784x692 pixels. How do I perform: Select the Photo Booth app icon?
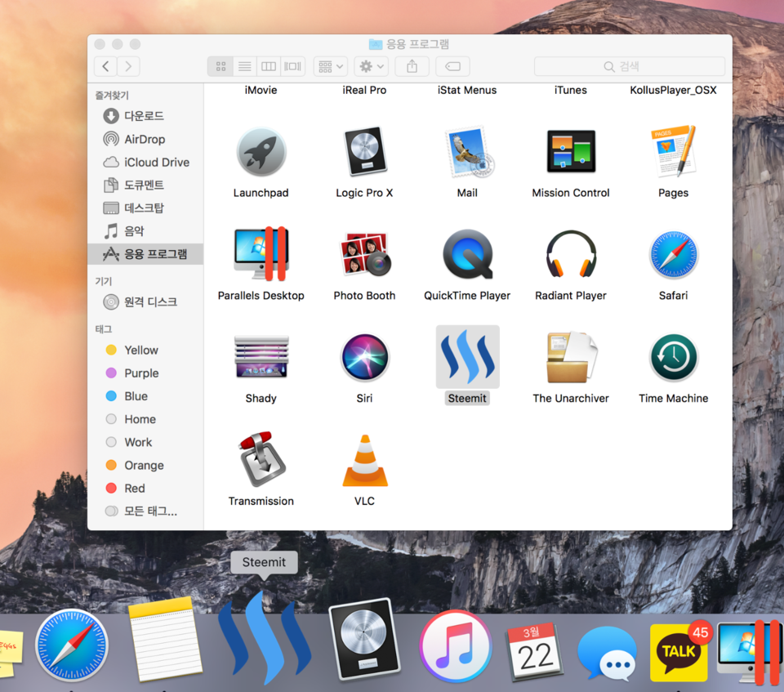click(364, 254)
